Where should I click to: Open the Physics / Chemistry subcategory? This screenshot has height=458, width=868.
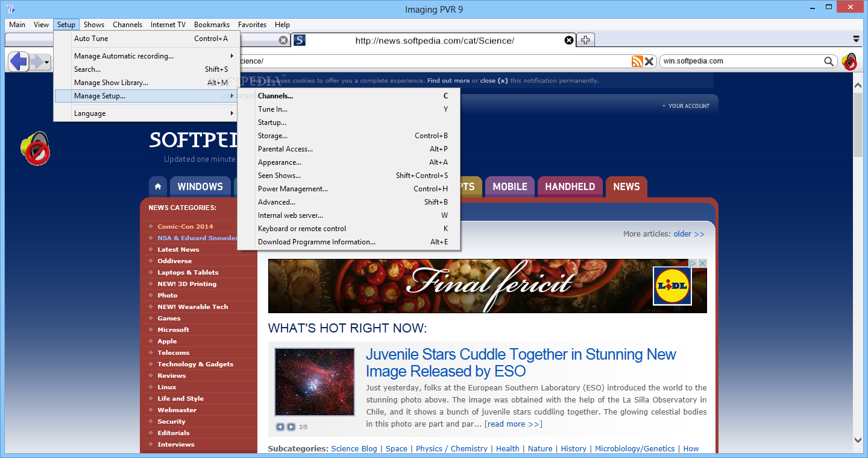[451, 449]
